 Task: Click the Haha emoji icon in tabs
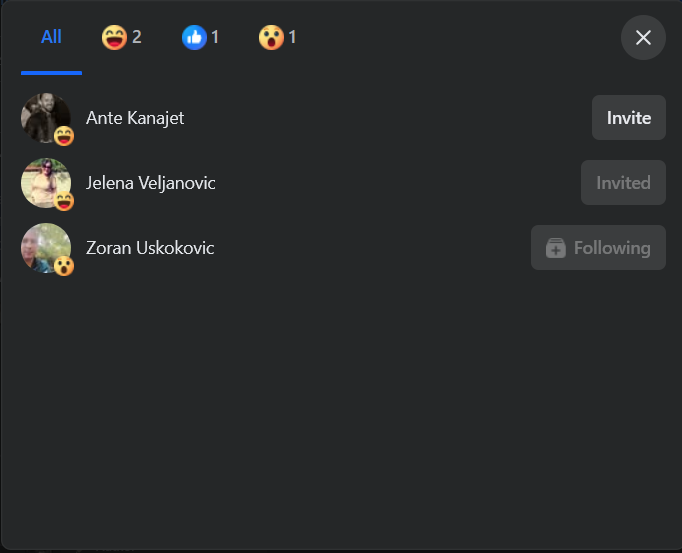(x=114, y=37)
